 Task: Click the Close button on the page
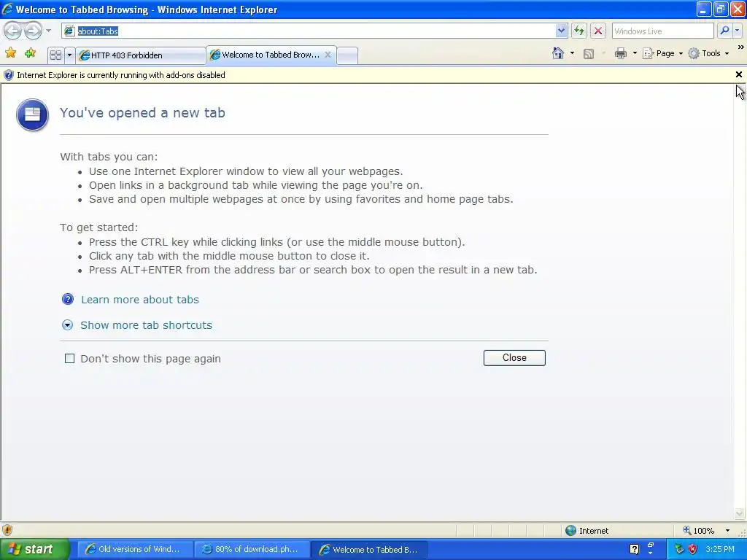click(514, 358)
